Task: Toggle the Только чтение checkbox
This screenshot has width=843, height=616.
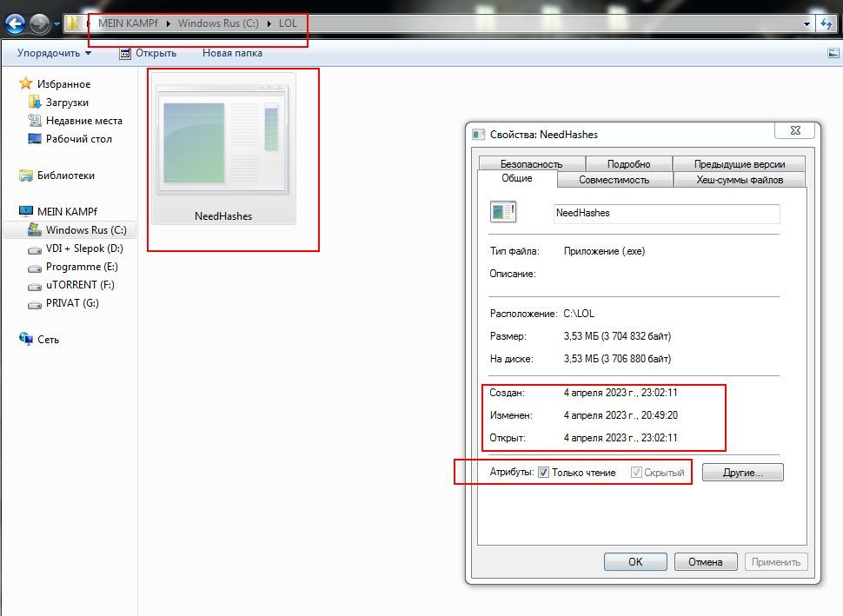Action: tap(543, 473)
